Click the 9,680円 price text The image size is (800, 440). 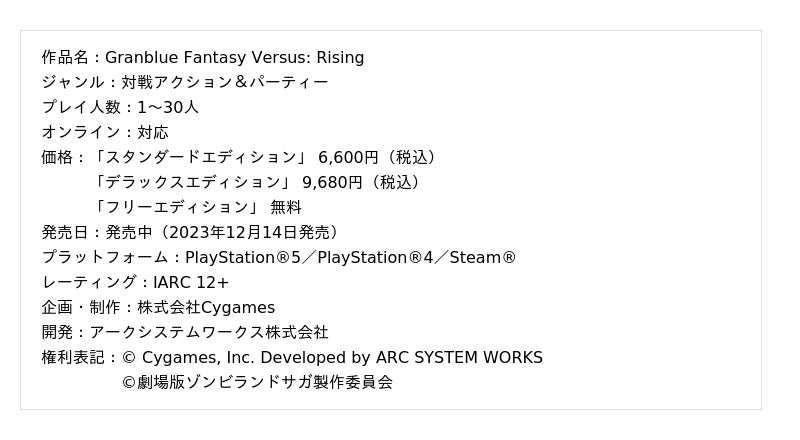click(332, 182)
